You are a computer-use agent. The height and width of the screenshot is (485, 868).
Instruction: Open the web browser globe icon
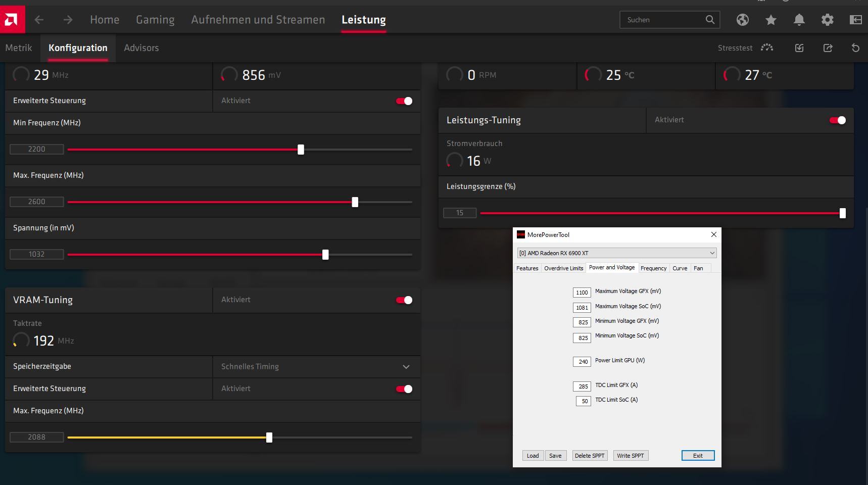(x=742, y=20)
